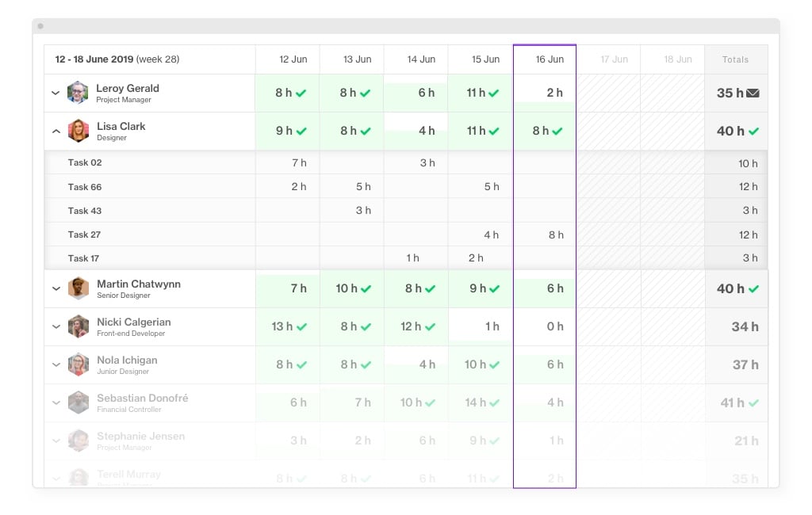
Task: Click Leroy Gerald's avatar photo
Action: [x=78, y=93]
